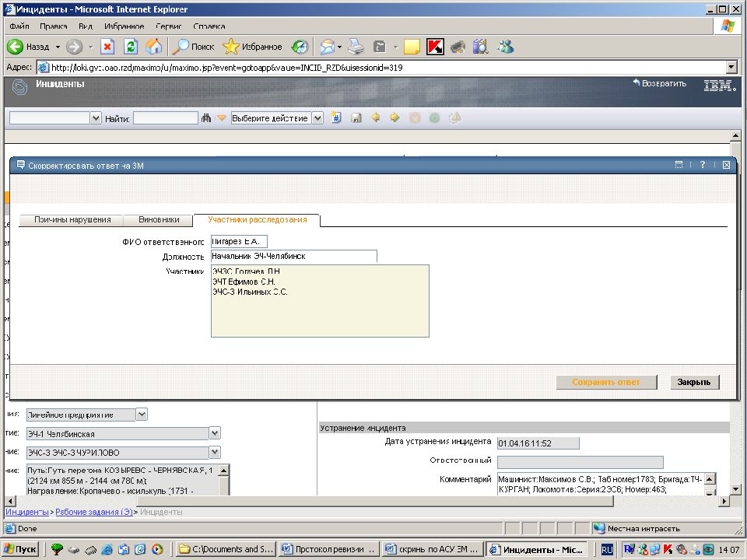Click the Дата устранения инцидента field
Image resolution: width=747 pixels, height=560 pixels.
[x=538, y=443]
